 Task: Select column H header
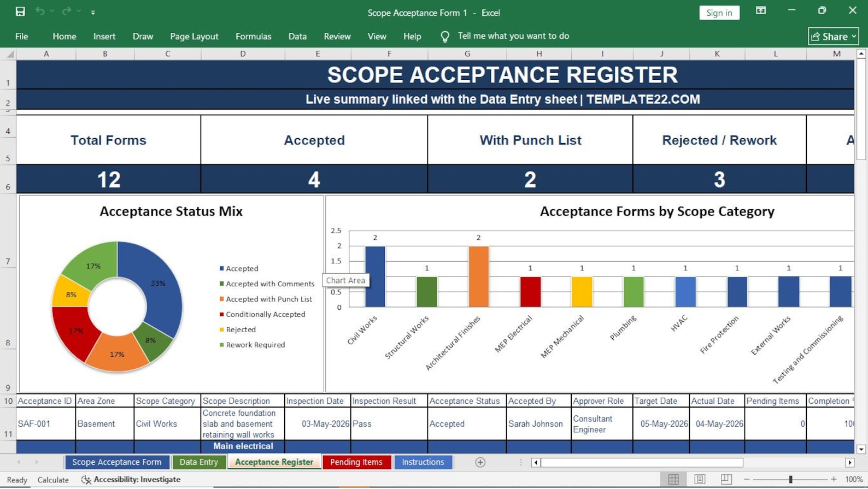click(x=539, y=54)
